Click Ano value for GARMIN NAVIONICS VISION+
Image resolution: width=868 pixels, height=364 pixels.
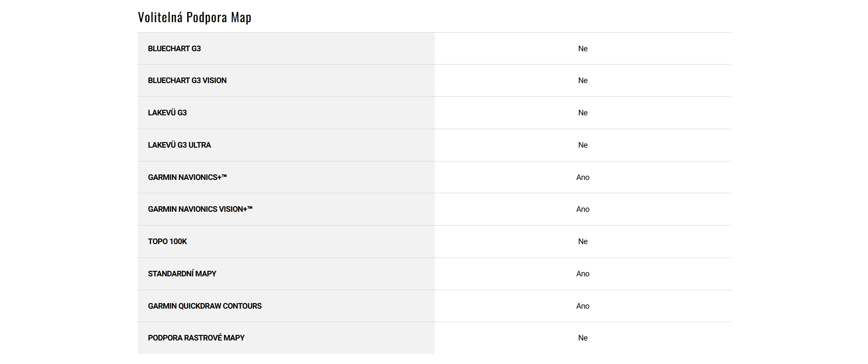click(583, 209)
